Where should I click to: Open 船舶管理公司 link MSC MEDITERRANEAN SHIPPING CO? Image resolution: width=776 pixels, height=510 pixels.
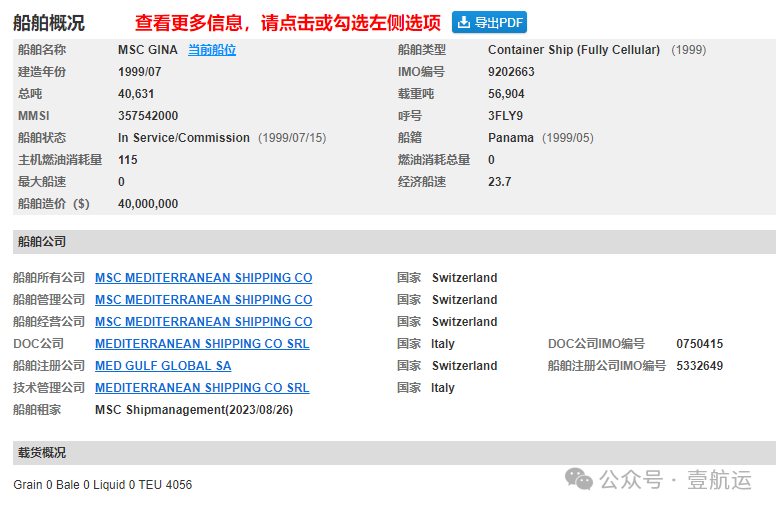point(203,300)
